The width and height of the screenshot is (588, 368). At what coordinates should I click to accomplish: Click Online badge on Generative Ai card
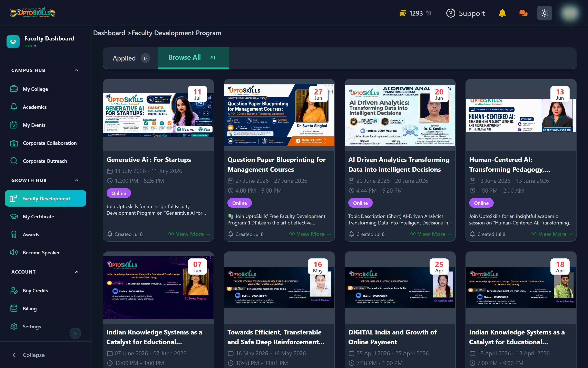pos(119,193)
